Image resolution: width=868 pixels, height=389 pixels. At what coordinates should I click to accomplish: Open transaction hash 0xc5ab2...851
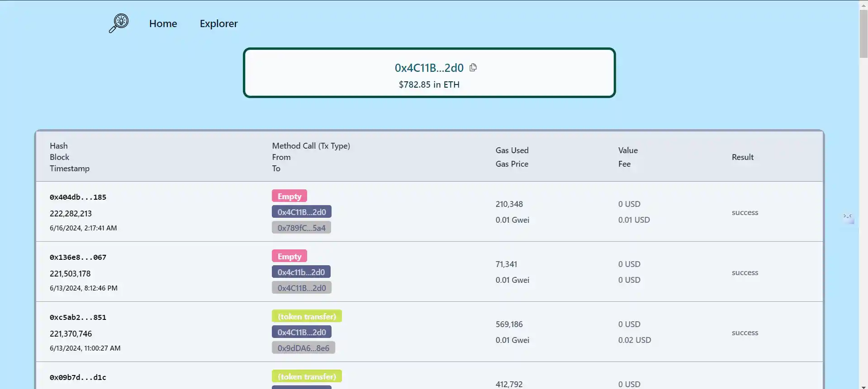click(78, 317)
